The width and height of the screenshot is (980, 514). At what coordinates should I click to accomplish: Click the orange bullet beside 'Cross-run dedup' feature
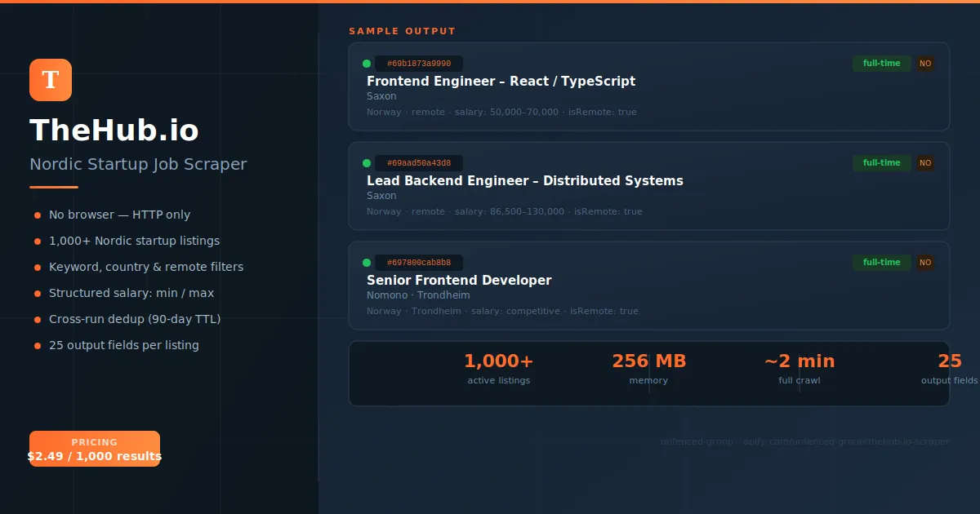point(36,319)
